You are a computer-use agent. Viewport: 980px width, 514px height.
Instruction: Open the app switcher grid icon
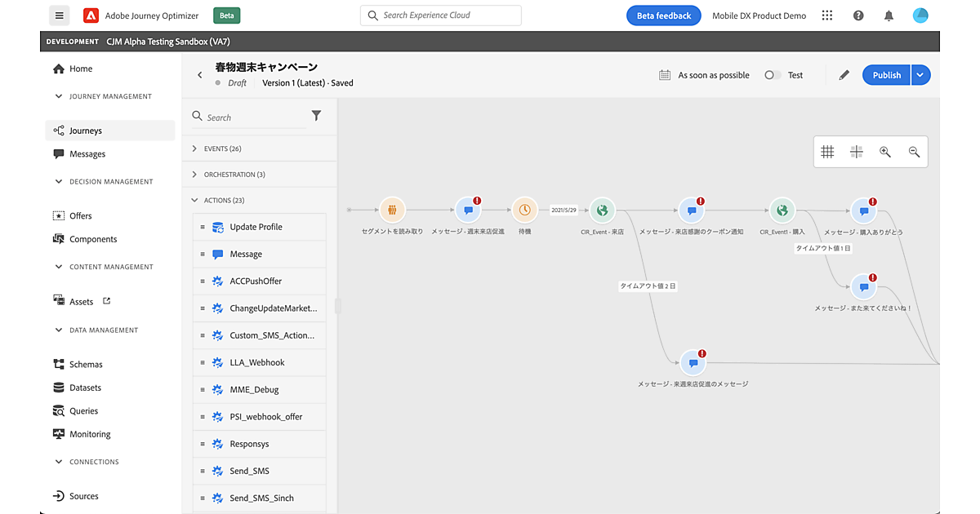coord(827,16)
